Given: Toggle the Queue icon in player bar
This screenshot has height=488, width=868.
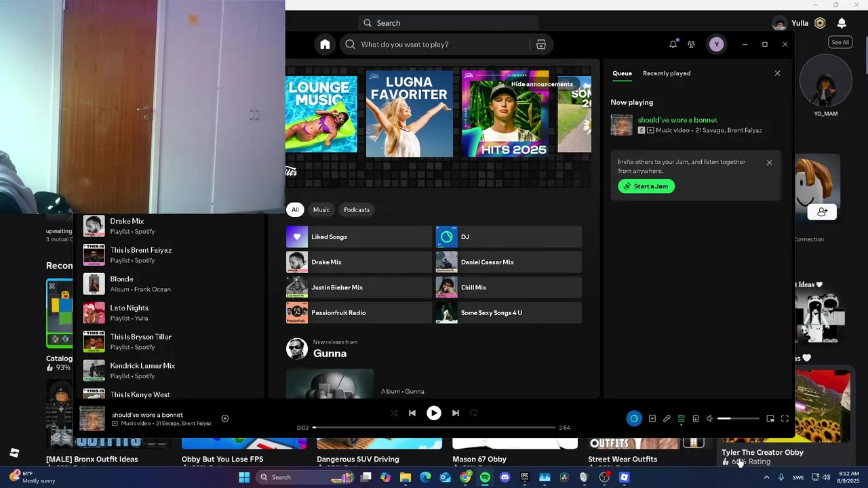Looking at the screenshot, I should pos(682,418).
